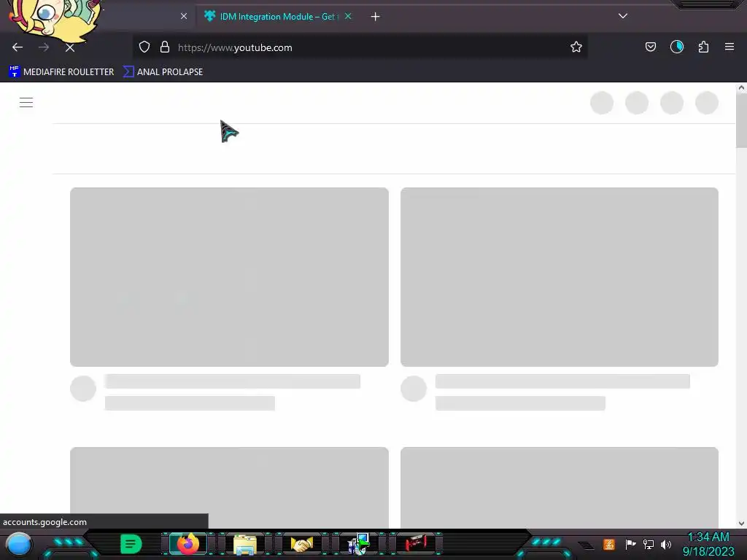
Task: Open Action Center flag icon
Action: click(x=630, y=544)
